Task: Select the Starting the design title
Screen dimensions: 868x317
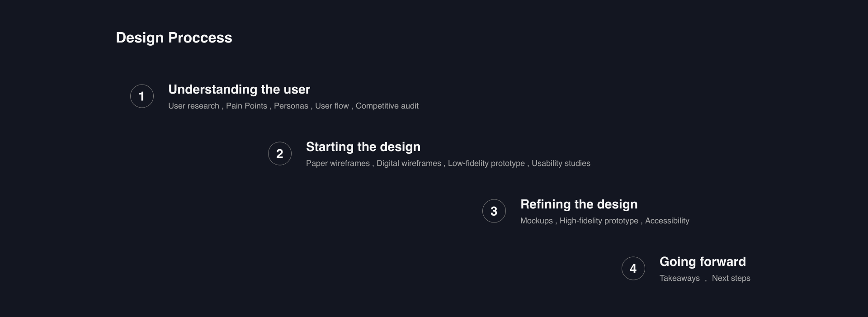Action: (363, 147)
